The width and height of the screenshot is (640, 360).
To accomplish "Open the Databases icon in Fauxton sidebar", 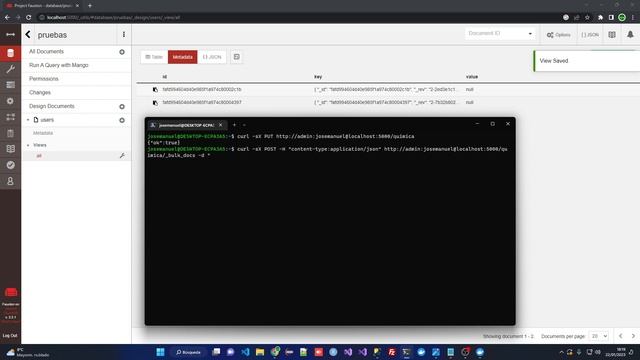I will click(x=11, y=53).
